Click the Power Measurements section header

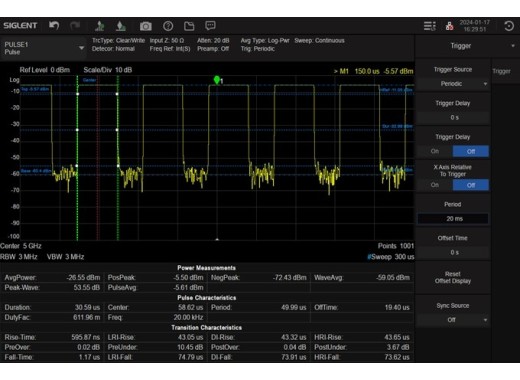pyautogui.click(x=207, y=268)
